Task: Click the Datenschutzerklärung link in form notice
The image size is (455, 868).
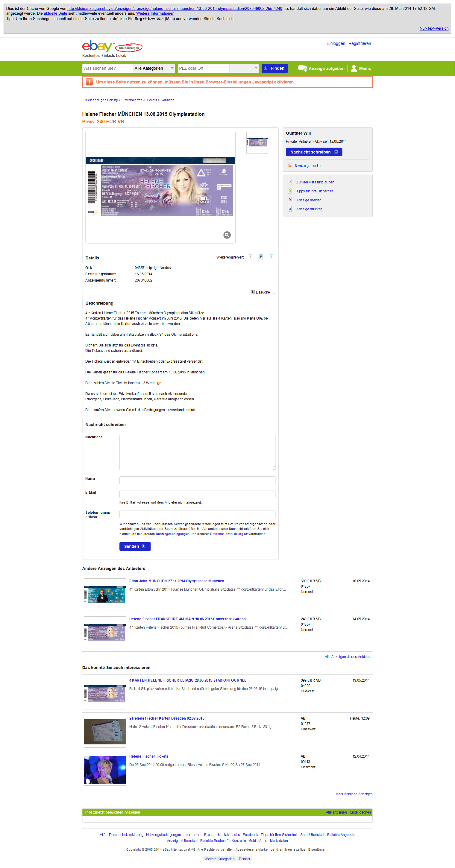Action: 227,534
